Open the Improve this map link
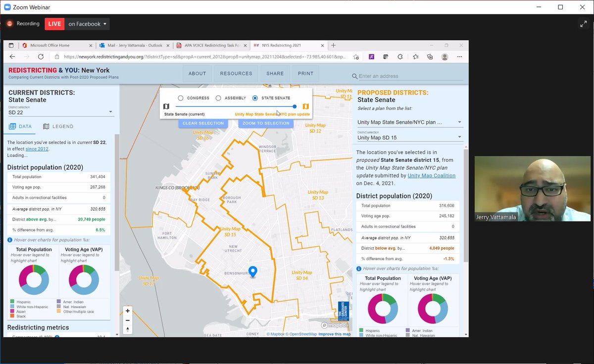 (335, 334)
